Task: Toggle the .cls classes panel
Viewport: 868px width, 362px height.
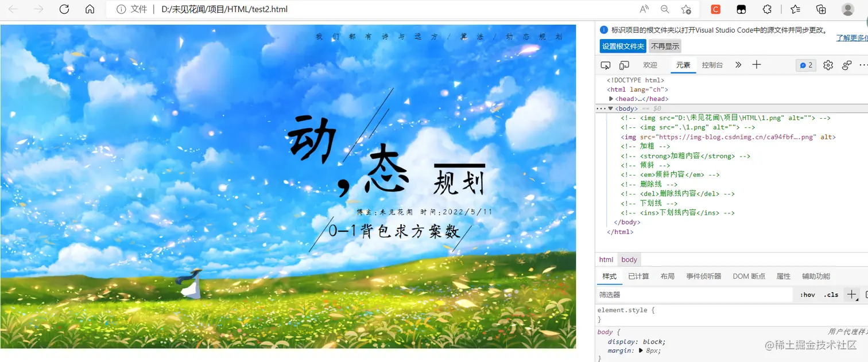Action: coord(831,294)
